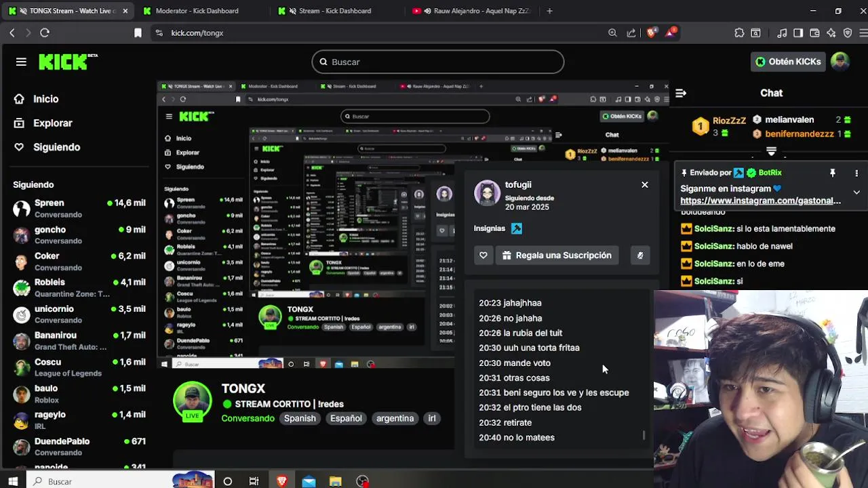This screenshot has width=868, height=488.
Task: Open baulo channel in sidebar
Action: pos(79,393)
